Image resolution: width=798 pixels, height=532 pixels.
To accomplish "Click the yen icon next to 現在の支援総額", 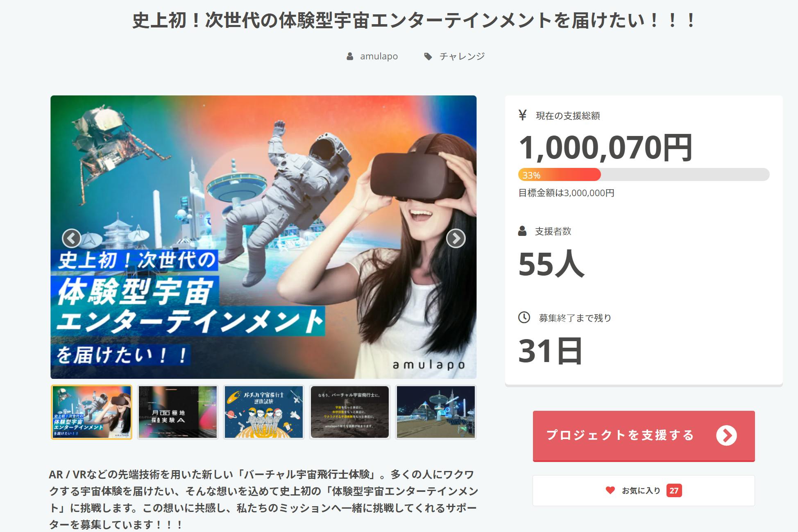I will pos(522,115).
